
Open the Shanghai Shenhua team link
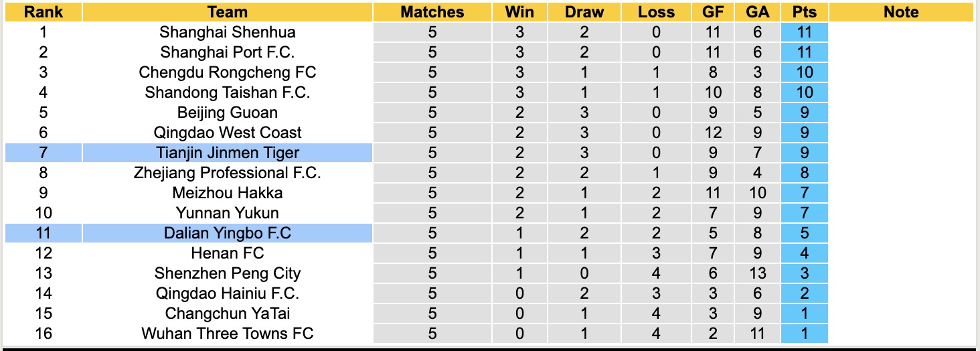point(227,32)
